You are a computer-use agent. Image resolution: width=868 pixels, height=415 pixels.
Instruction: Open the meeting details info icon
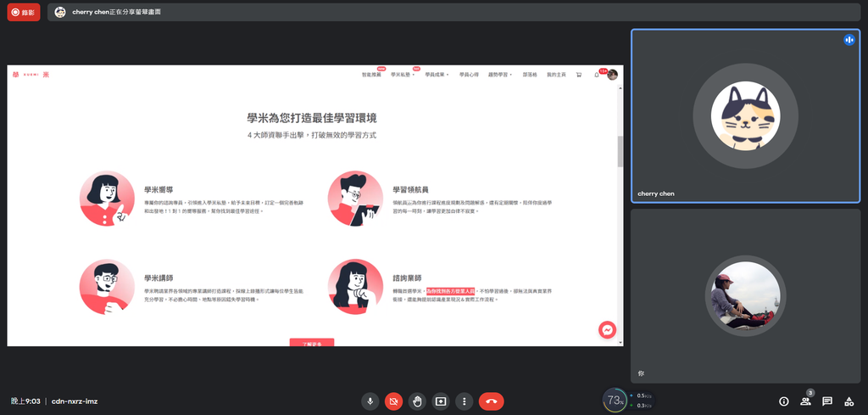783,401
